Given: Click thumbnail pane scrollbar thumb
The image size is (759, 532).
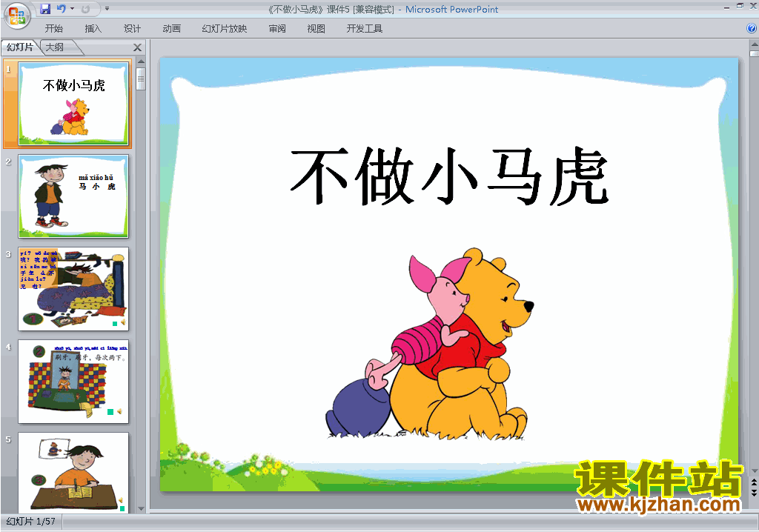Looking at the screenshot, I should (141, 79).
